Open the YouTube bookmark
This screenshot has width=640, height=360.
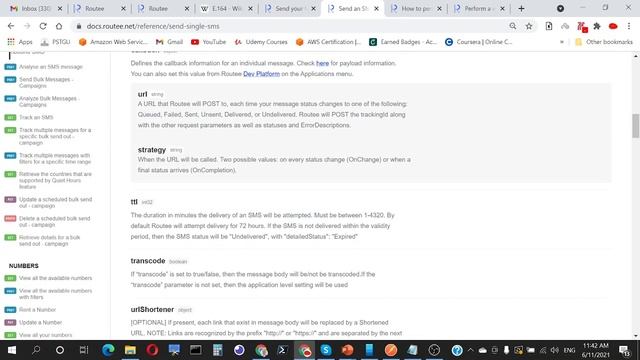pyautogui.click(x=209, y=42)
